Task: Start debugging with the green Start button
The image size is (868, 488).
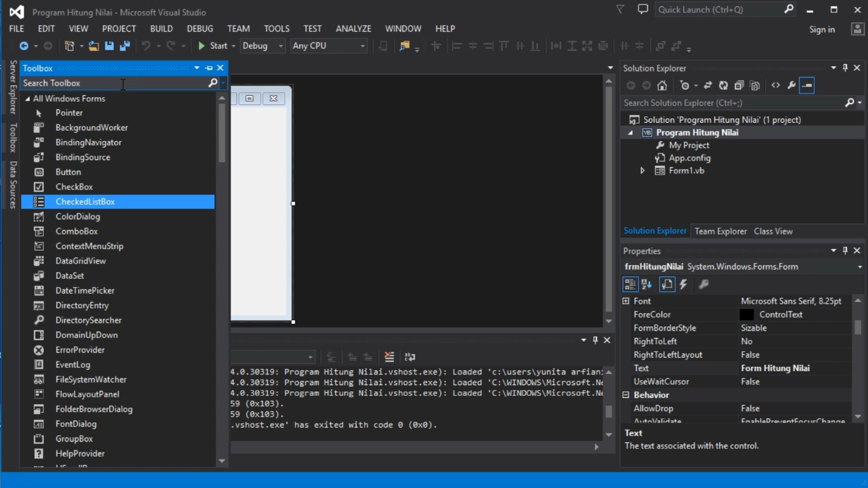Action: (x=212, y=46)
